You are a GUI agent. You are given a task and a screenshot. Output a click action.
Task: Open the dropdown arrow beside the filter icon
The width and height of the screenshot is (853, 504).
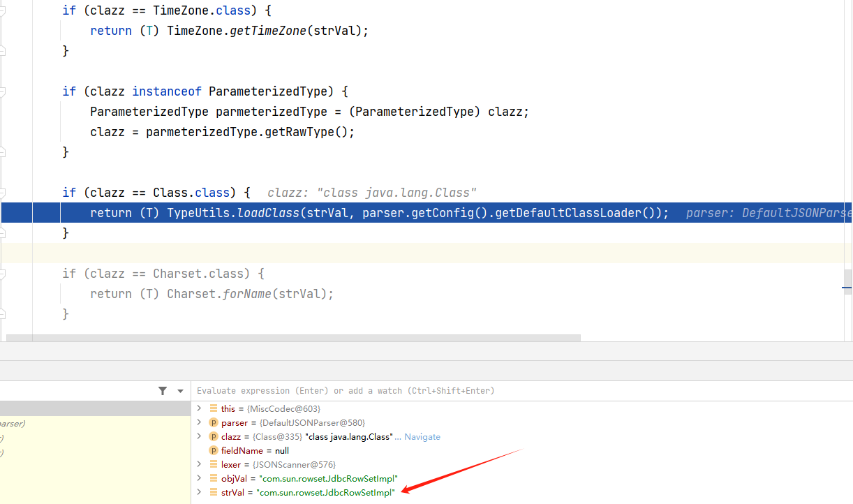(x=180, y=391)
